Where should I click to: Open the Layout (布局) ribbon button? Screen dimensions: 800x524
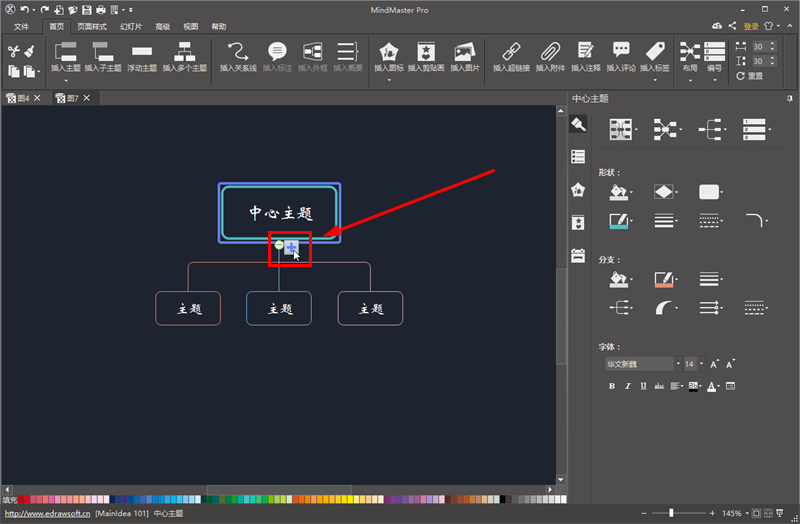pos(690,57)
